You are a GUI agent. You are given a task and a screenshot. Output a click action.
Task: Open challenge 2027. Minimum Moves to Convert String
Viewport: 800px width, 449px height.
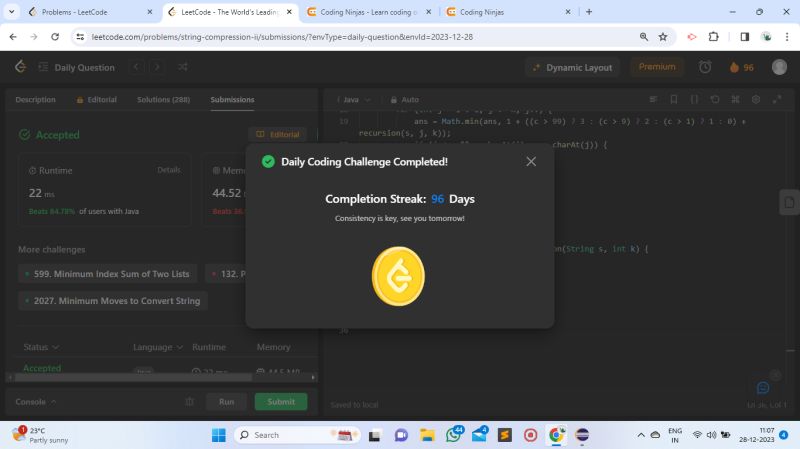coord(112,301)
